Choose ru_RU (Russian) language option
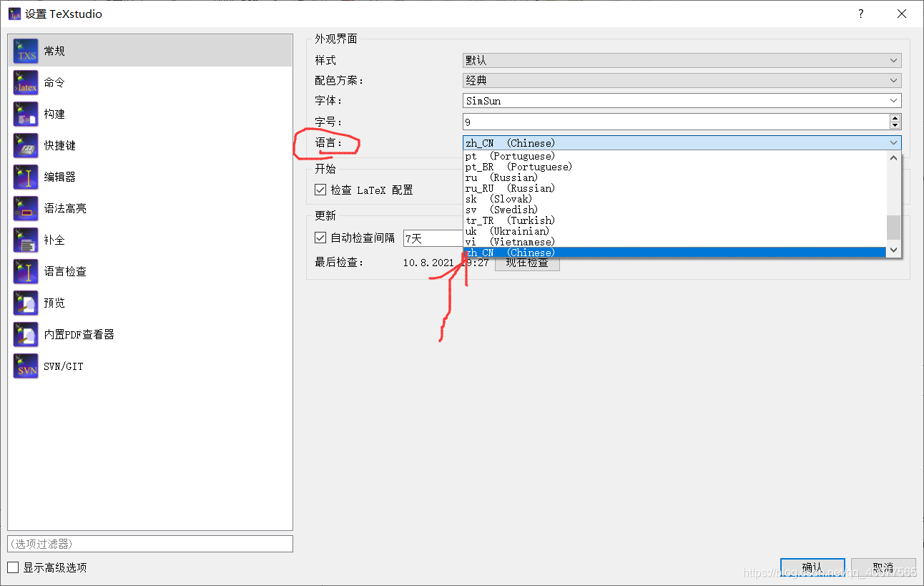The image size is (924, 586). coord(674,188)
